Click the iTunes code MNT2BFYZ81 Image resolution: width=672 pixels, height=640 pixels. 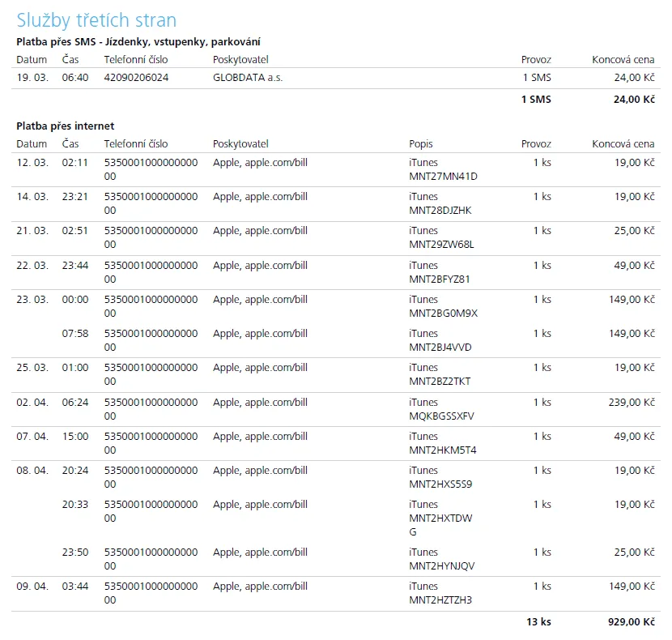click(x=440, y=279)
